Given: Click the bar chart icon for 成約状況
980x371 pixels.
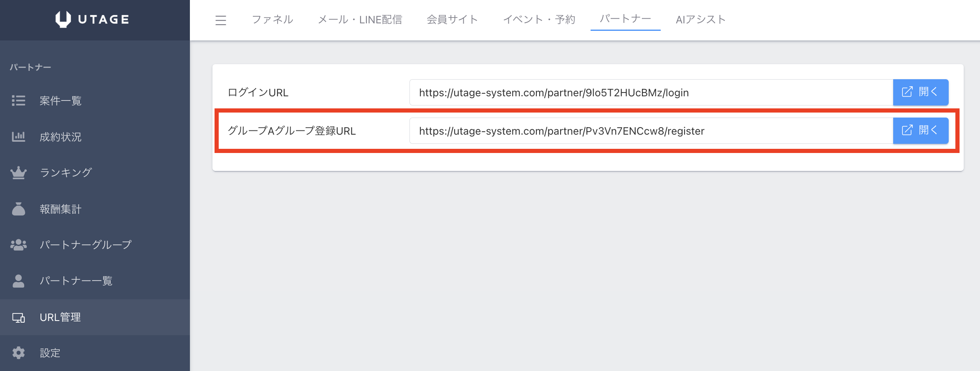Looking at the screenshot, I should [18, 137].
